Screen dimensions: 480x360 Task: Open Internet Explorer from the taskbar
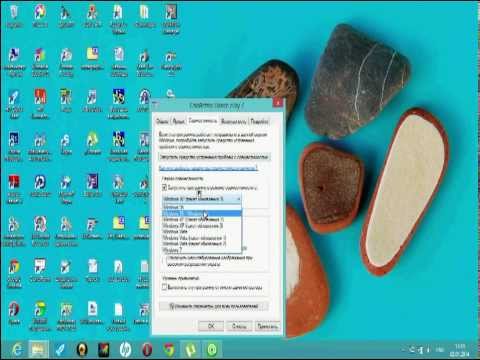pyautogui.click(x=18, y=350)
